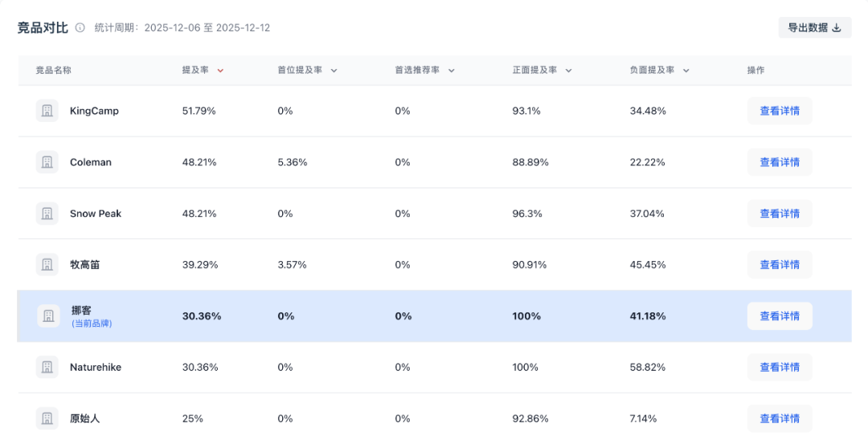This screenshot has width=868, height=448.
Task: Click the 首选推荐率 header label
Action: [417, 70]
